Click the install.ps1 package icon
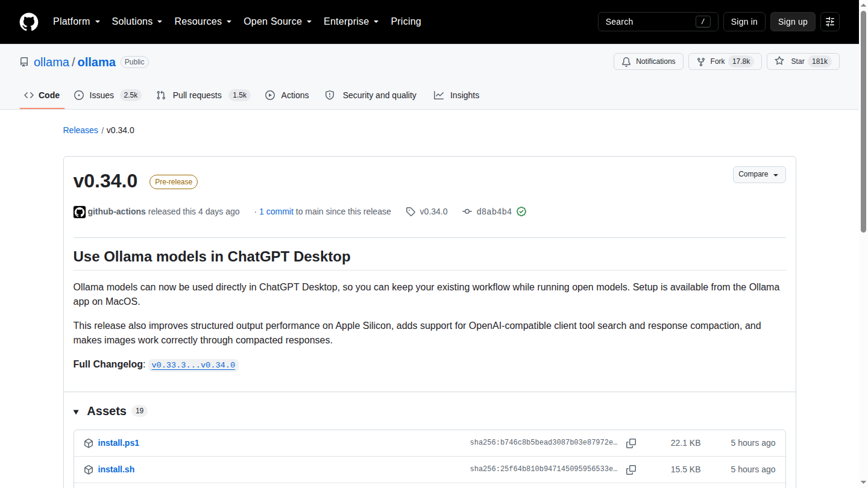The height and width of the screenshot is (488, 868). 89,443
